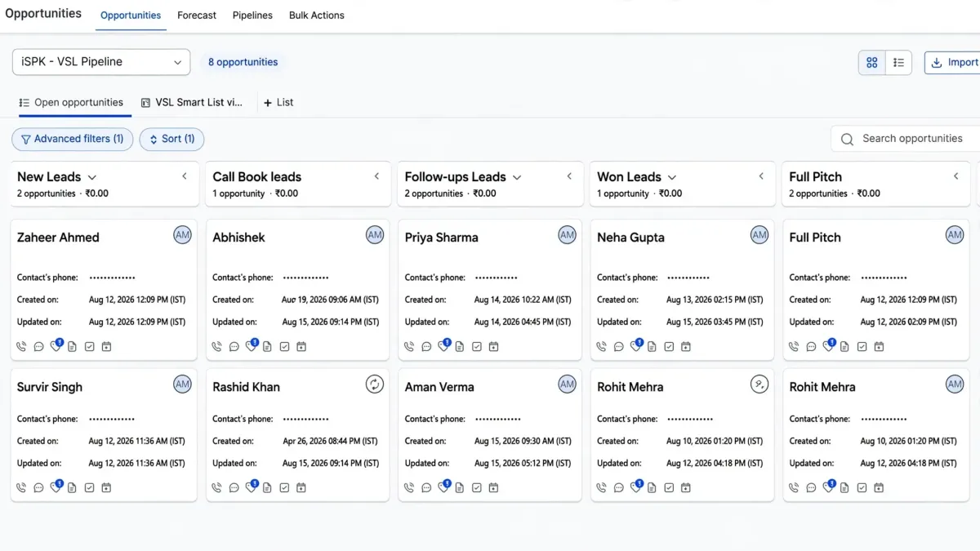
Task: Click the AM owner avatar on Priya Sharma's card
Action: click(567, 235)
